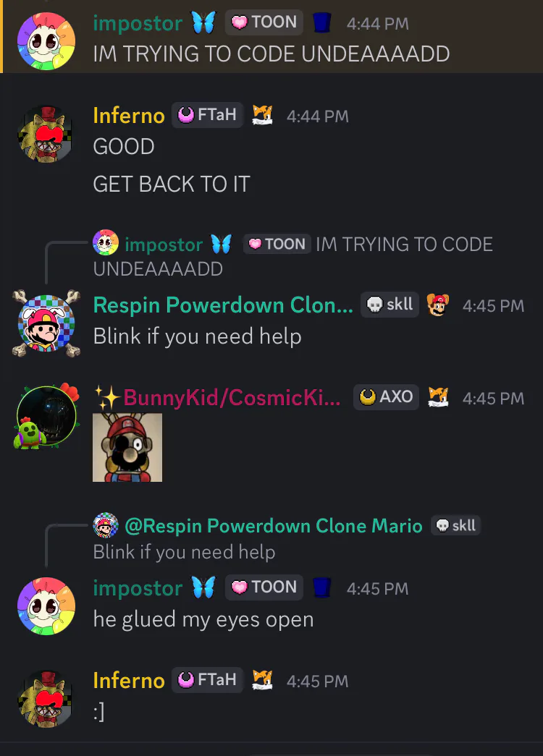Screen dimensions: 543x756
Task: Open Respin Powerdown Clone Mario avatar
Action: click(46, 323)
